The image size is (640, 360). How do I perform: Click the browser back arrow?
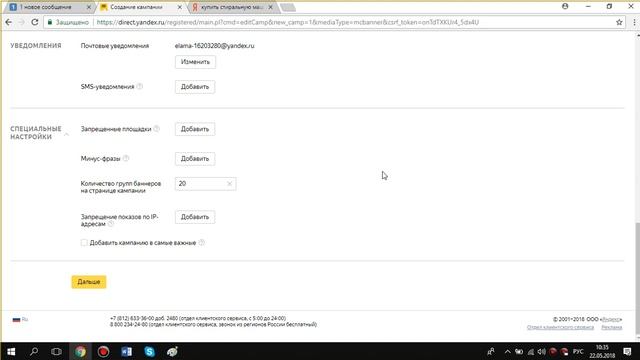(8, 22)
